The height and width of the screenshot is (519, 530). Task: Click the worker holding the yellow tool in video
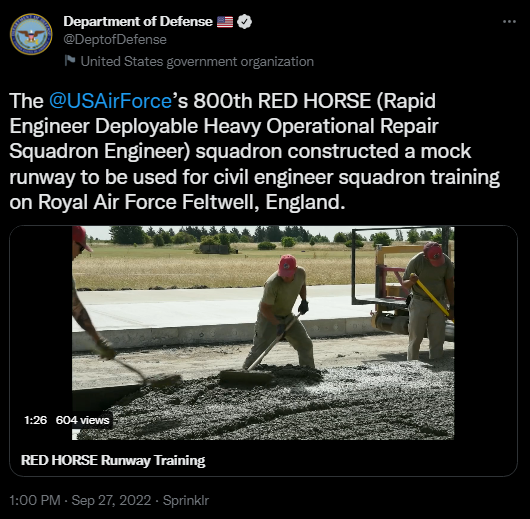click(x=429, y=301)
